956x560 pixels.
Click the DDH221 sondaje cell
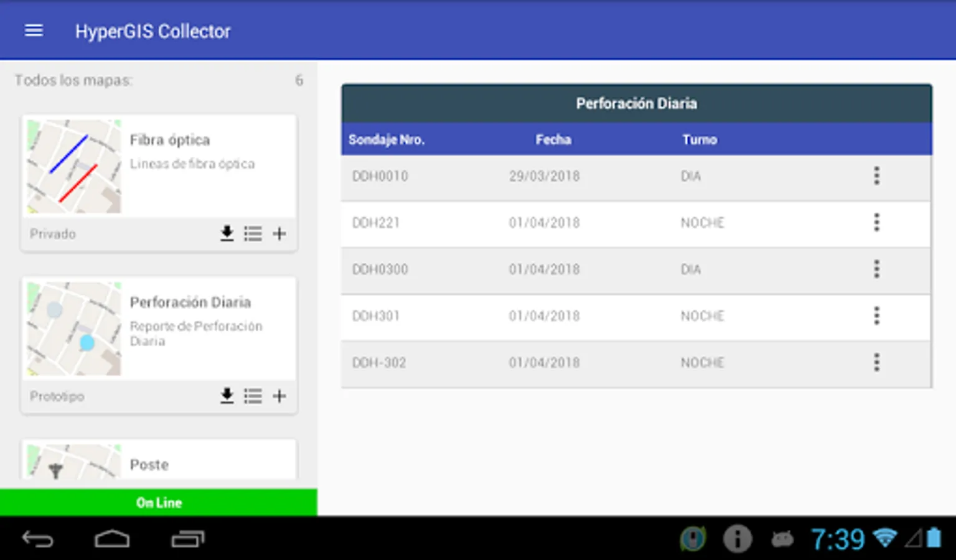pos(376,223)
